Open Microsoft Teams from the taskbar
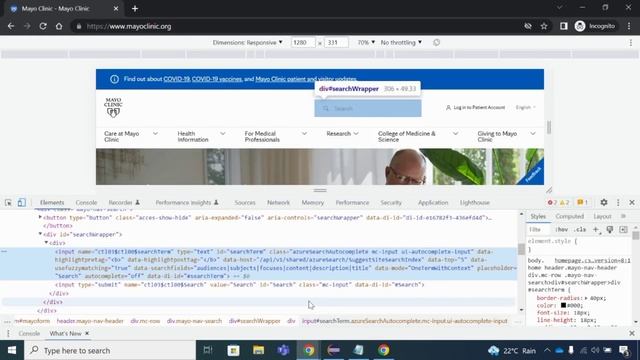 click(283, 350)
